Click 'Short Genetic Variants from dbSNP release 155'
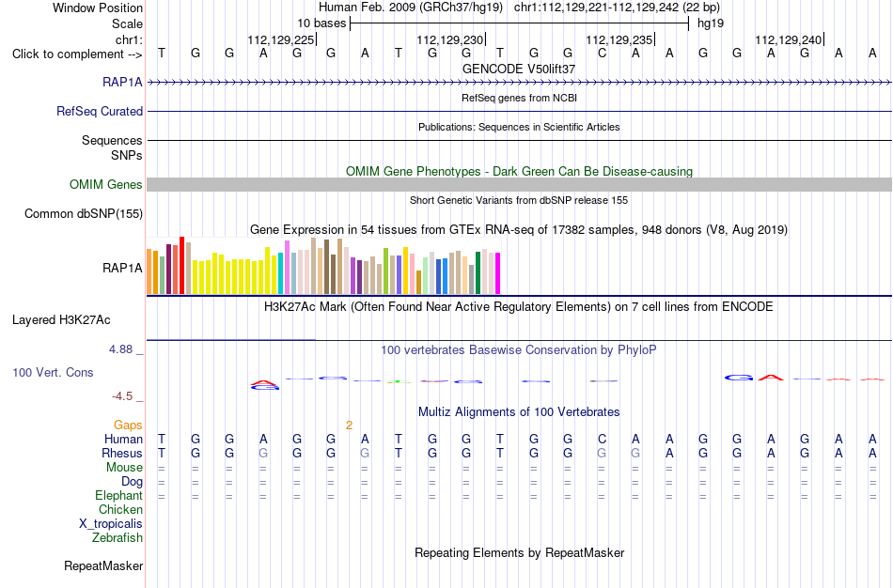This screenshot has width=893, height=588. (x=519, y=200)
